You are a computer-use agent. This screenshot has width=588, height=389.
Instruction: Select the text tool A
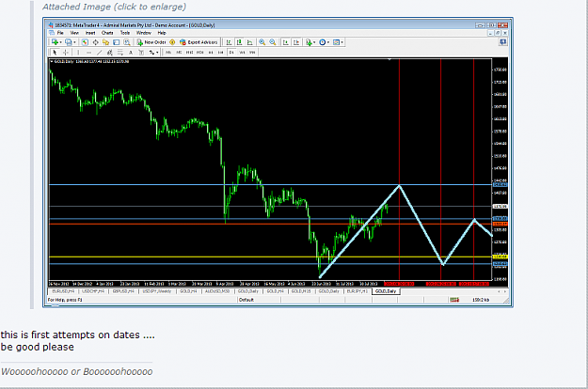coord(131,53)
